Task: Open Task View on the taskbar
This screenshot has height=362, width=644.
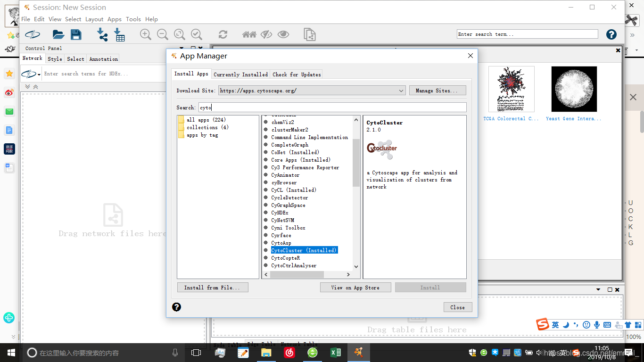Action: coord(196,353)
